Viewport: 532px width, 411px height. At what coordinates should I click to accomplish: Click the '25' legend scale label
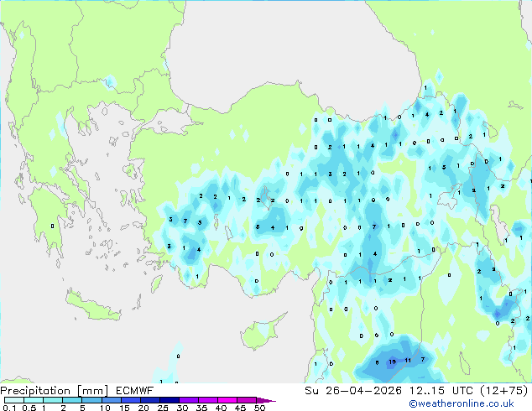[163, 408]
